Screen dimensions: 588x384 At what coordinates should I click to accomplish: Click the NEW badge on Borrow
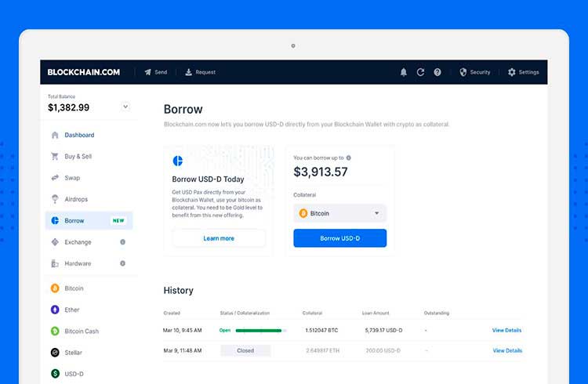[x=118, y=220]
